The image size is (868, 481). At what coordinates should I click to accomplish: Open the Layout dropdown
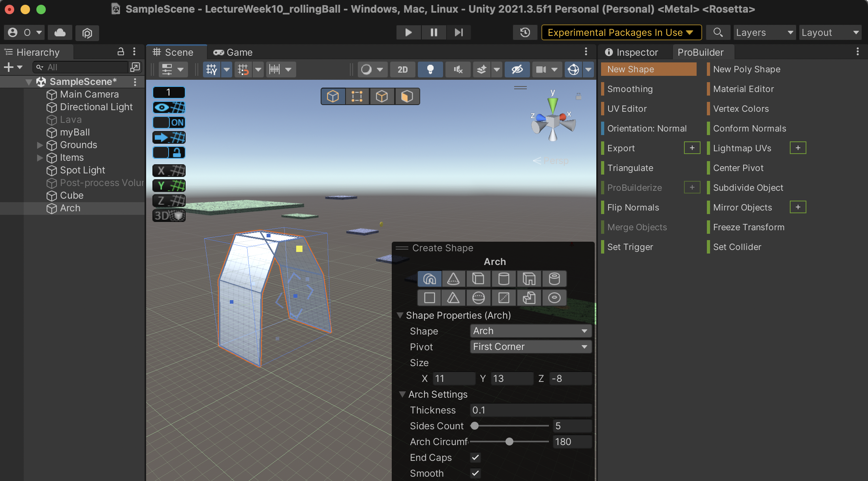(830, 32)
